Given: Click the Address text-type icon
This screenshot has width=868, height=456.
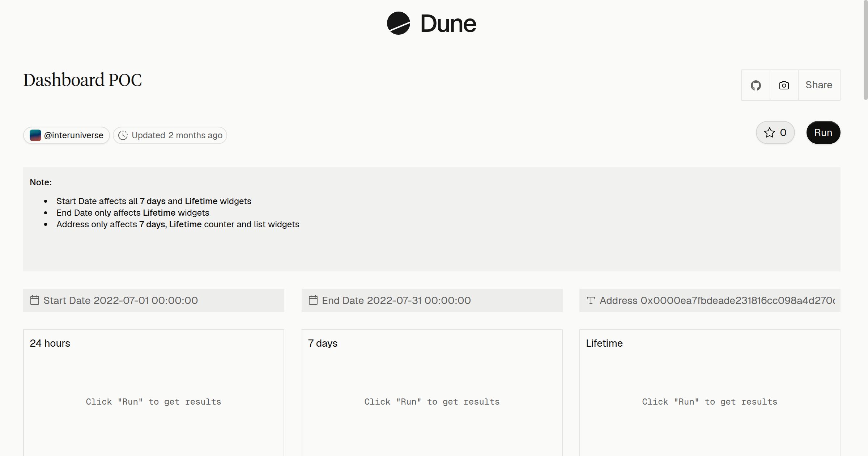Looking at the screenshot, I should pos(591,300).
